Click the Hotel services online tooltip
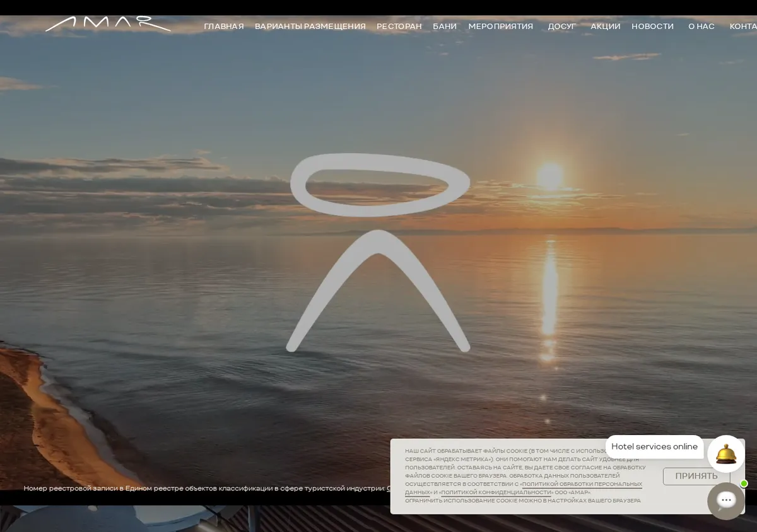Screen dimensions: 757x532 click(654, 447)
